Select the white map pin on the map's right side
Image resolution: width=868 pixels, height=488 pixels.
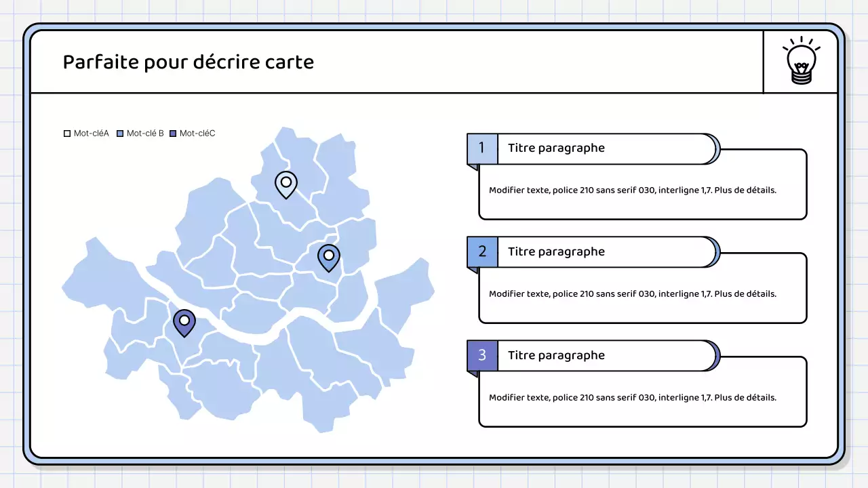point(329,257)
